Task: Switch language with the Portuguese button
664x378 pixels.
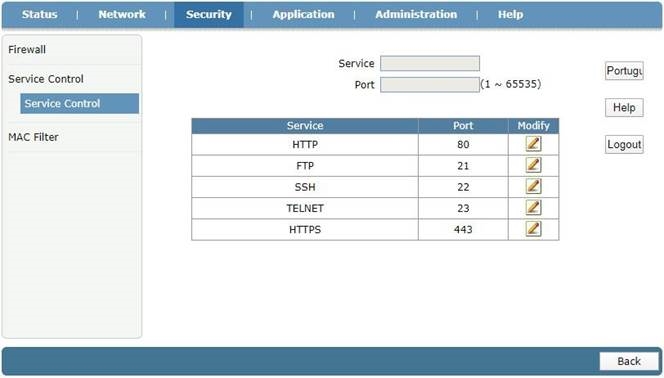Action: (624, 71)
